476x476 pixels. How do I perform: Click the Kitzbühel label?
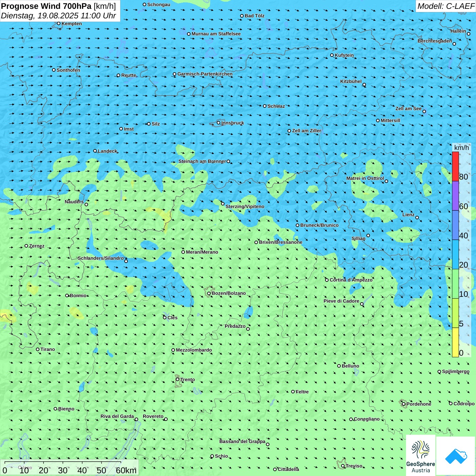click(x=351, y=81)
